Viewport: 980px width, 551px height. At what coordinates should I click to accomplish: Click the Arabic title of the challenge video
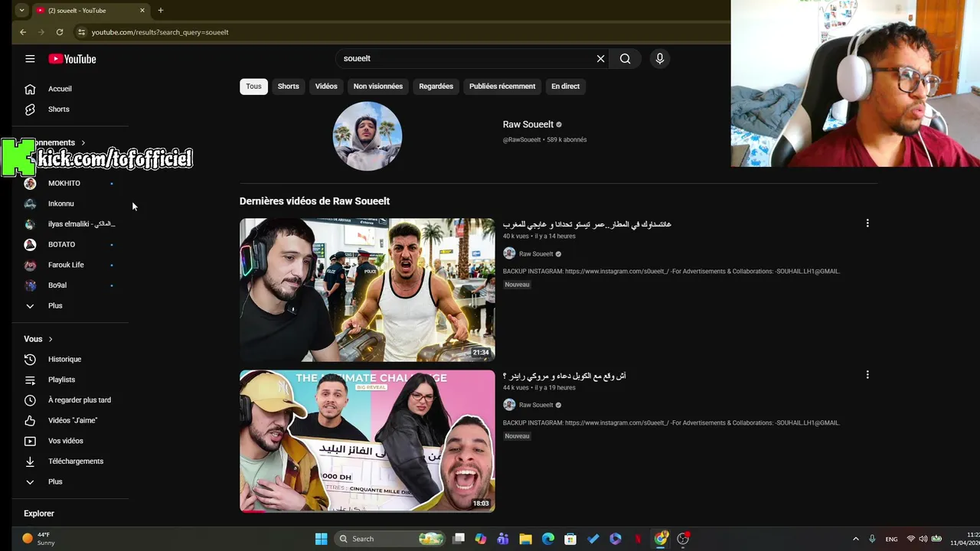point(564,376)
